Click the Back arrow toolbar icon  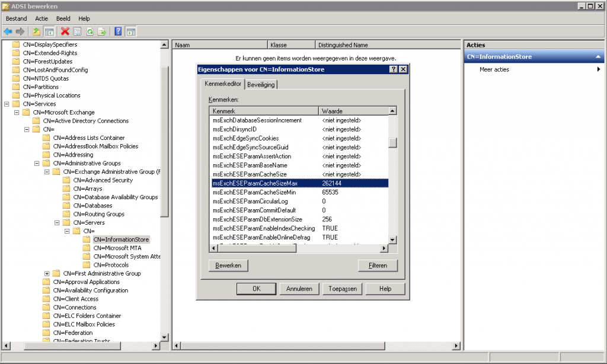[x=8, y=31]
